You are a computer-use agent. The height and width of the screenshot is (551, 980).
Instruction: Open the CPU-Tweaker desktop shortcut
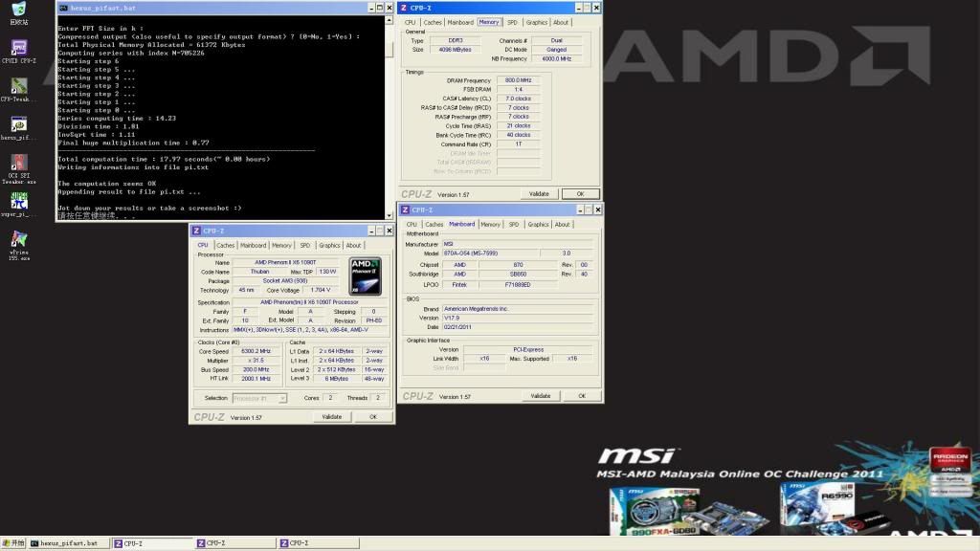(18, 86)
